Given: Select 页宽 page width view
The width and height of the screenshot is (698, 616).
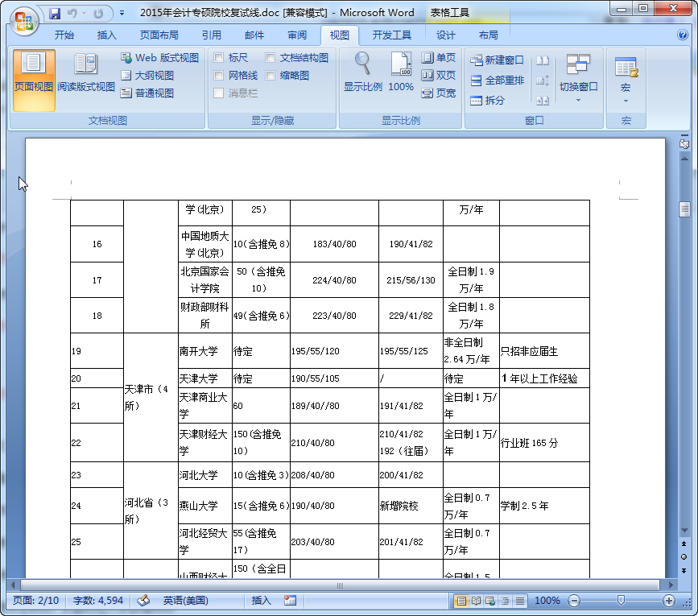Looking at the screenshot, I should pyautogui.click(x=439, y=93).
